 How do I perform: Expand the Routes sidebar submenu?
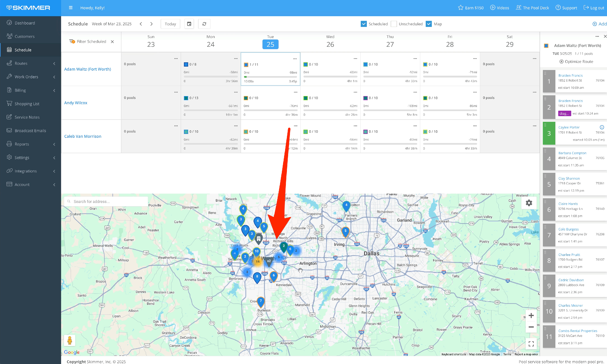coord(30,63)
